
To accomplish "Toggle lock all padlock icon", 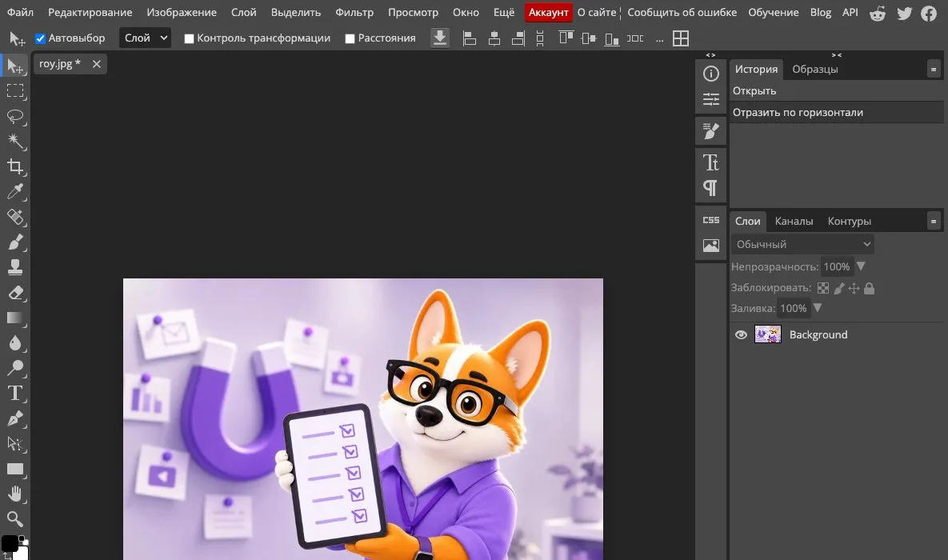I will click(870, 289).
